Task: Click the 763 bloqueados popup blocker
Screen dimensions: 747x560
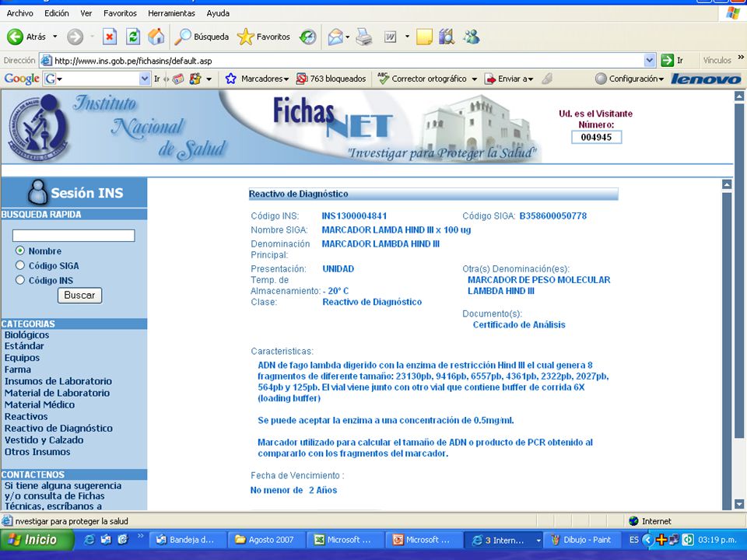Action: pyautogui.click(x=331, y=79)
